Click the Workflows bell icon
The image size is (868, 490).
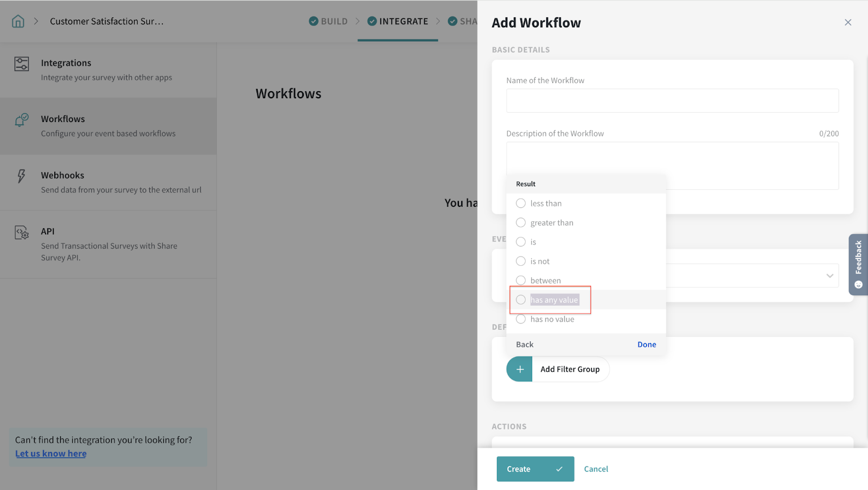(x=22, y=120)
